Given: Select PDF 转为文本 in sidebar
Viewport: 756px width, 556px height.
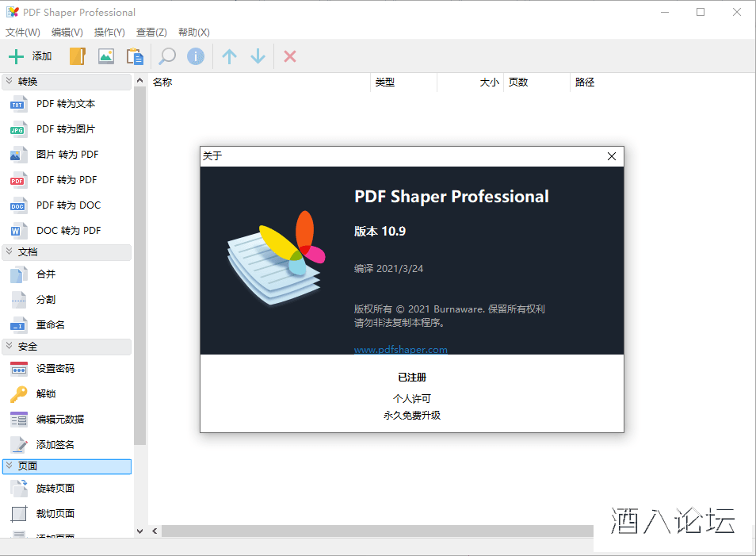Looking at the screenshot, I should click(x=65, y=104).
